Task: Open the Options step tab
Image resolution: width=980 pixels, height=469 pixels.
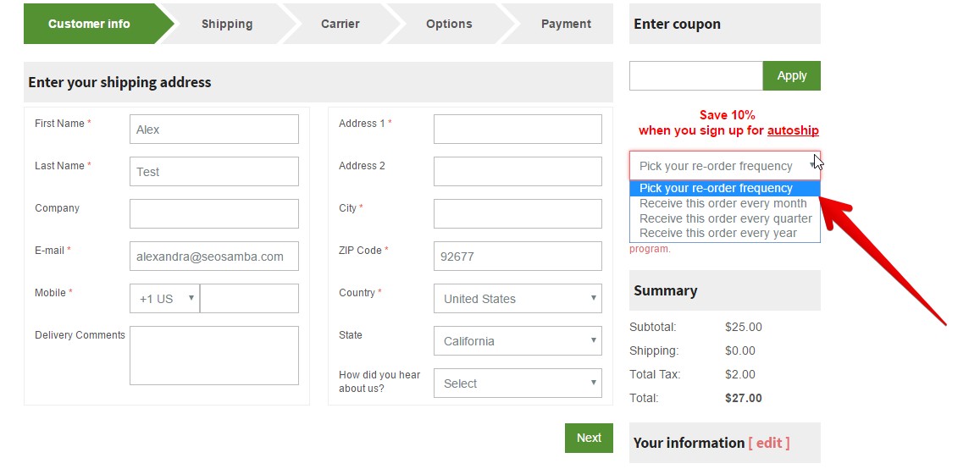Action: pos(449,24)
